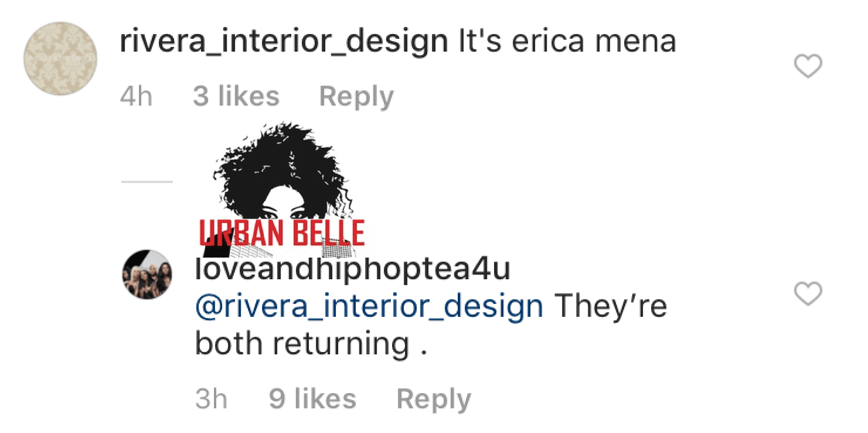Click the short gray line beside logo
This screenshot has width=868, height=433.
pos(147,182)
